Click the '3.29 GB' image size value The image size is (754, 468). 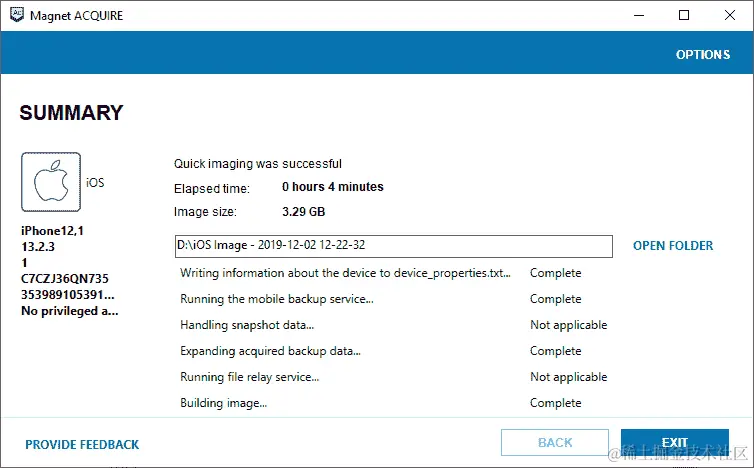point(303,212)
